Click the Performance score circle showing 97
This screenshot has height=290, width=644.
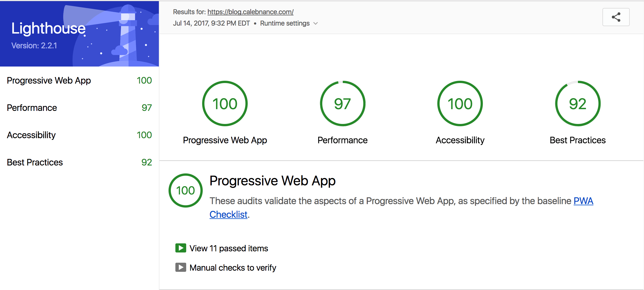coord(342,103)
